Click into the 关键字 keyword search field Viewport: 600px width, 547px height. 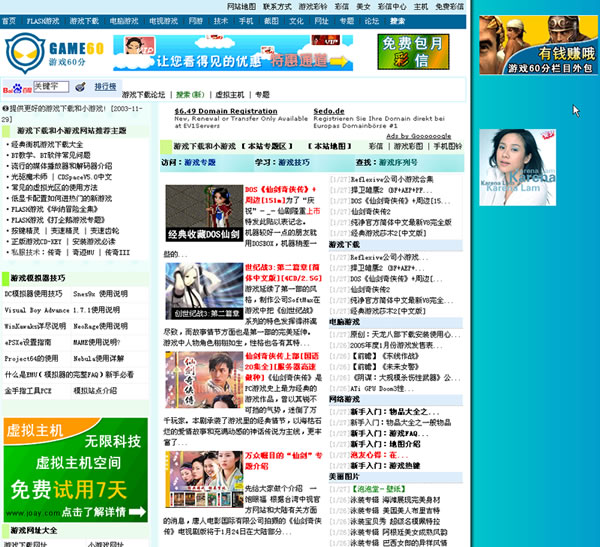point(51,87)
